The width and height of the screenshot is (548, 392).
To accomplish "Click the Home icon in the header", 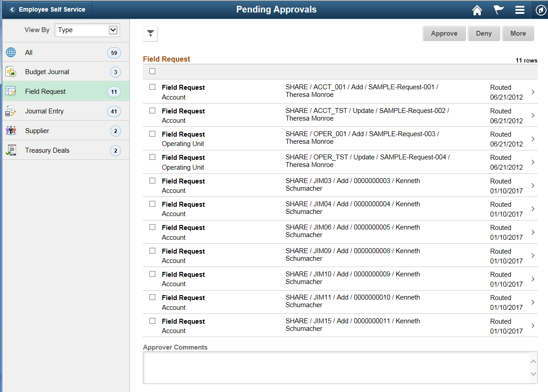I will (477, 9).
